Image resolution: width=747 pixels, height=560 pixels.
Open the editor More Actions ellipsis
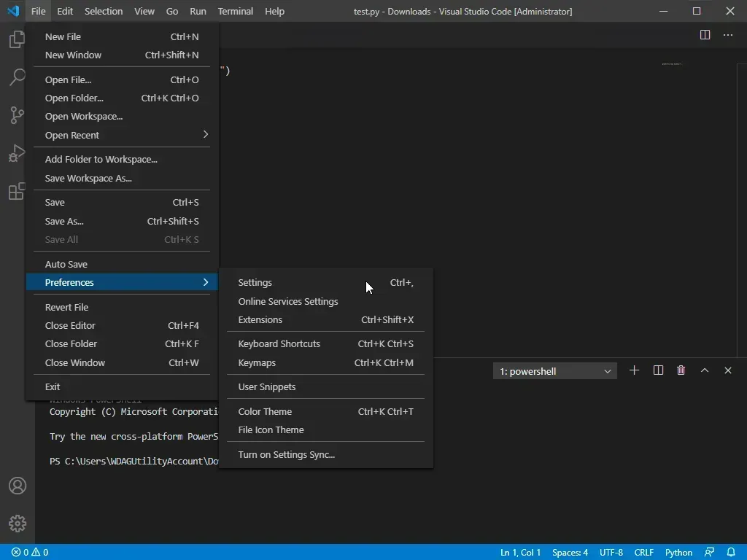pos(728,35)
